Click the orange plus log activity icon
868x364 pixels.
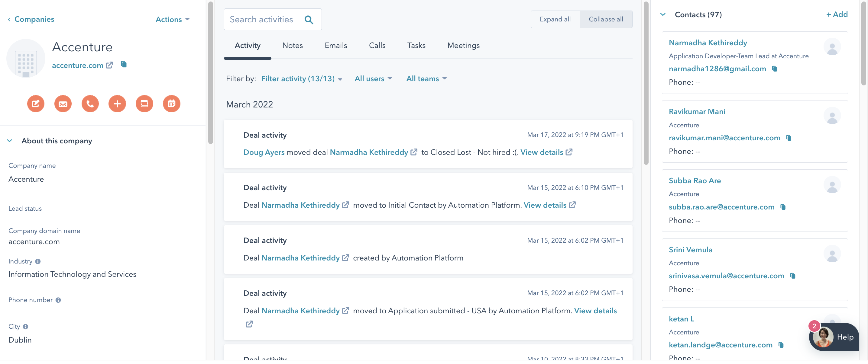[117, 104]
